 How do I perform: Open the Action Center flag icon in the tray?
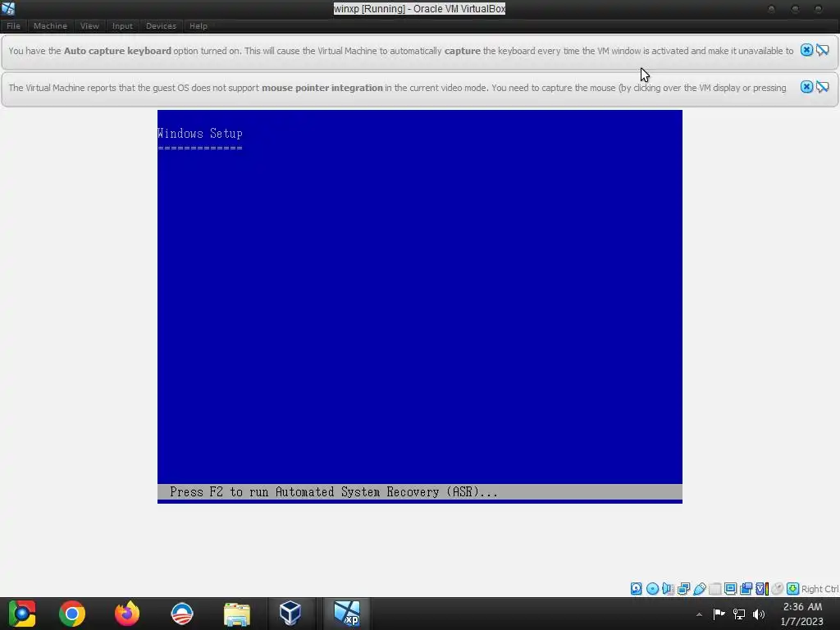tap(719, 614)
